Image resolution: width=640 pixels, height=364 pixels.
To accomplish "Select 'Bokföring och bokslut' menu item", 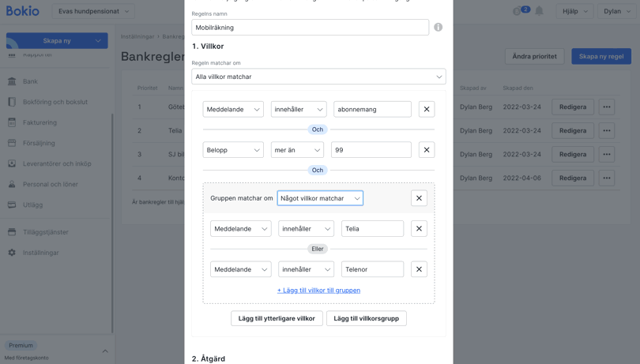I will click(x=55, y=102).
